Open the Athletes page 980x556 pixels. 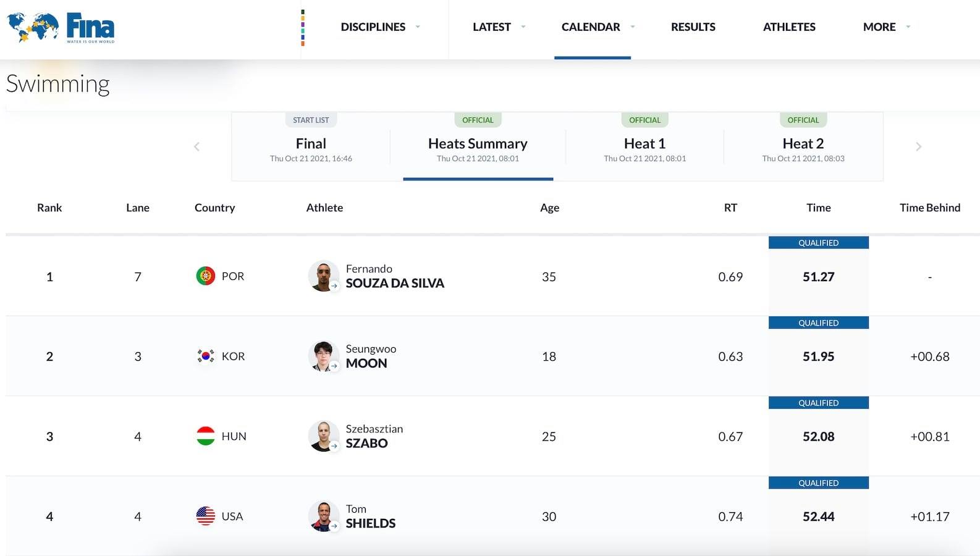789,27
